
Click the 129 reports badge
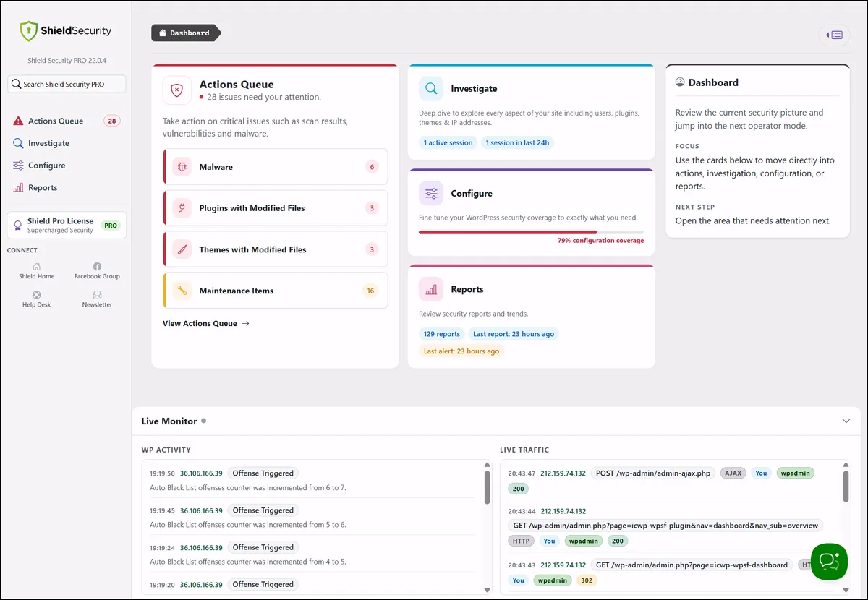442,334
